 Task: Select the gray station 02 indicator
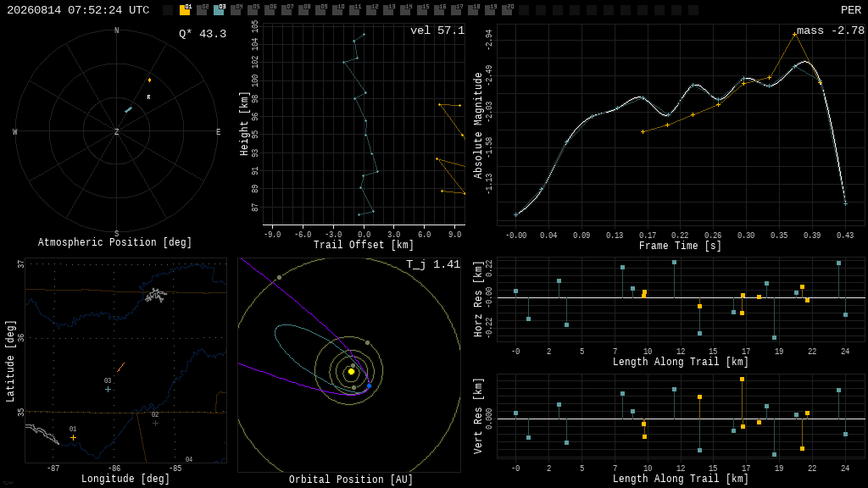coord(202,9)
